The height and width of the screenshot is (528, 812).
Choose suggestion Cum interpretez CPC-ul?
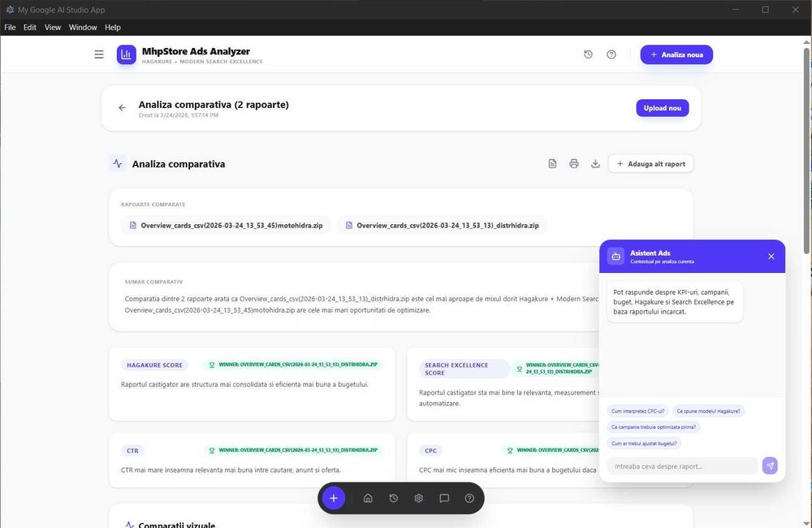pos(637,411)
